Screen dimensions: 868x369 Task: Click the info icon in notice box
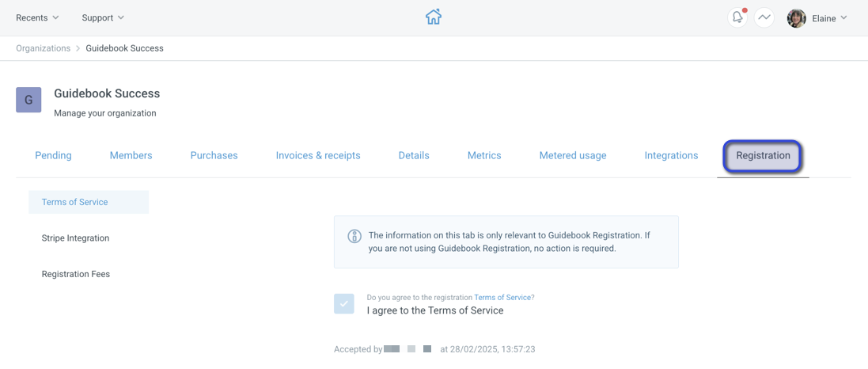click(x=354, y=236)
